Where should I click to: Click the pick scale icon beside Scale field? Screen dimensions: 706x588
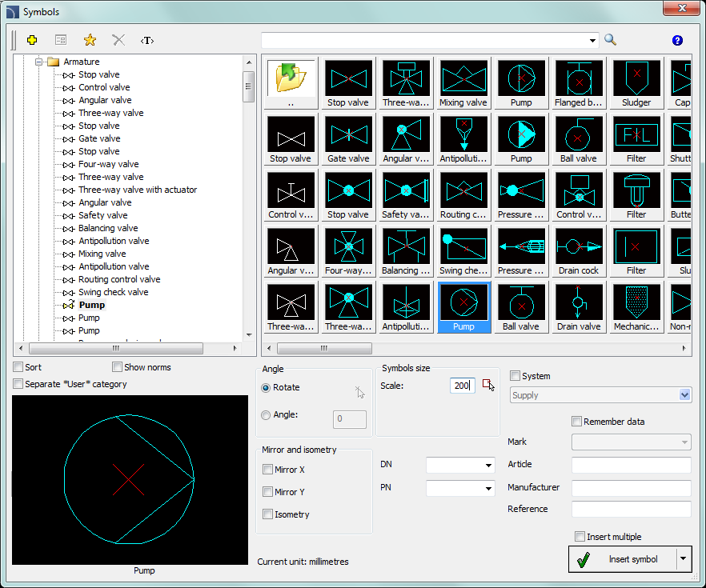[x=489, y=386]
